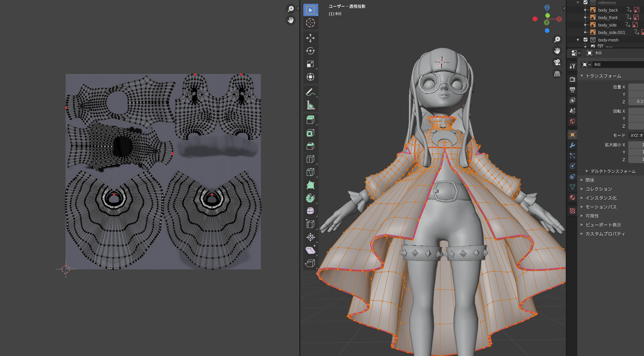Select the Extrude Region tool
Viewport: 644px width, 356px height.
(x=310, y=120)
